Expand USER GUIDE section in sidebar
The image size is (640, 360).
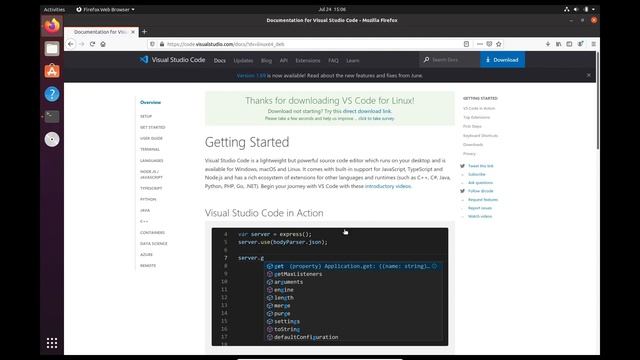(x=151, y=138)
